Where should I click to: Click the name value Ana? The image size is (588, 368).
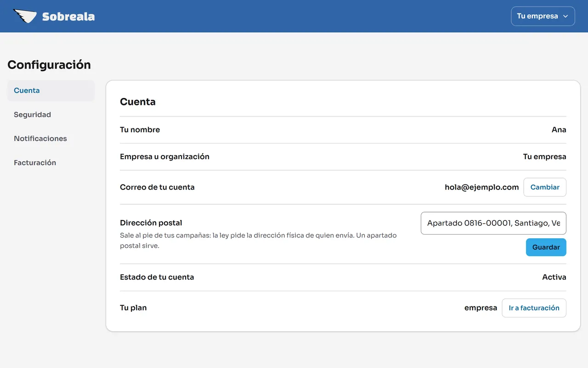(559, 130)
